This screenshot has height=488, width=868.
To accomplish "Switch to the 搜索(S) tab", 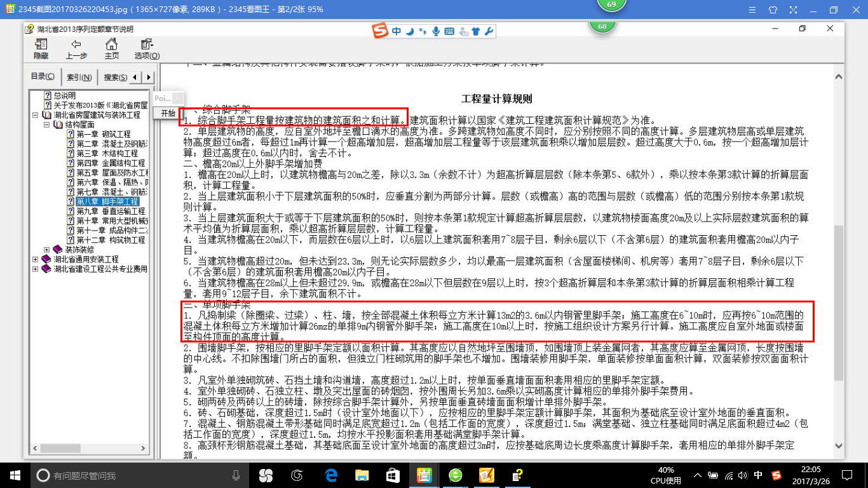I will (x=116, y=78).
